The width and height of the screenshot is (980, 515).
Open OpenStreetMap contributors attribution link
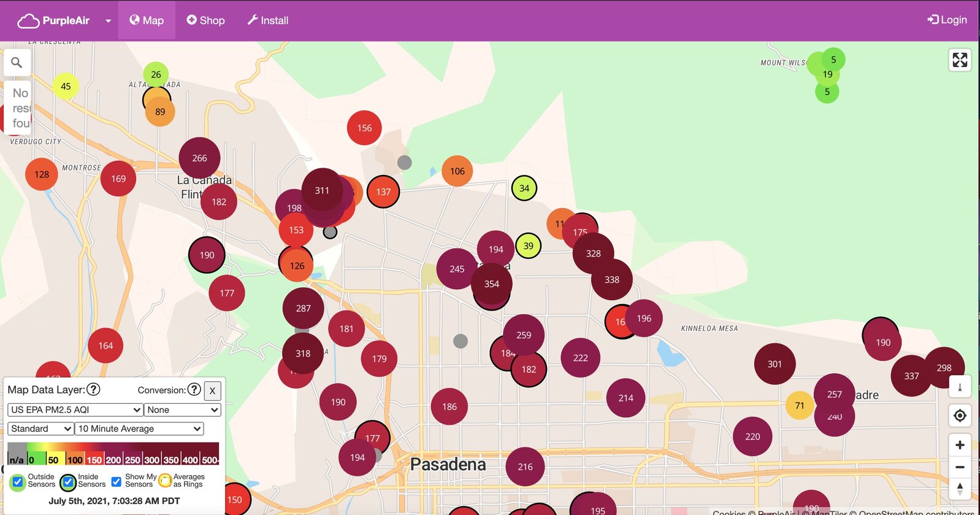click(916, 512)
